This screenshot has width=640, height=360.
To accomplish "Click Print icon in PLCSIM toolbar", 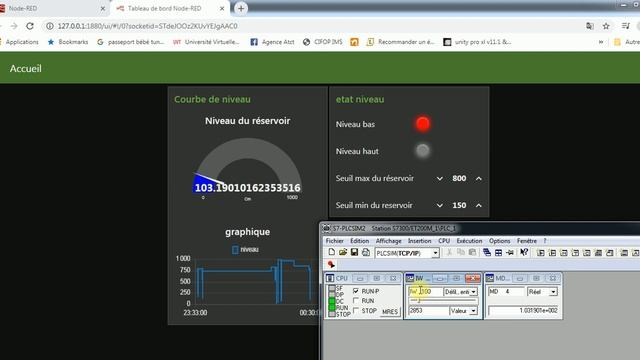I will click(366, 252).
